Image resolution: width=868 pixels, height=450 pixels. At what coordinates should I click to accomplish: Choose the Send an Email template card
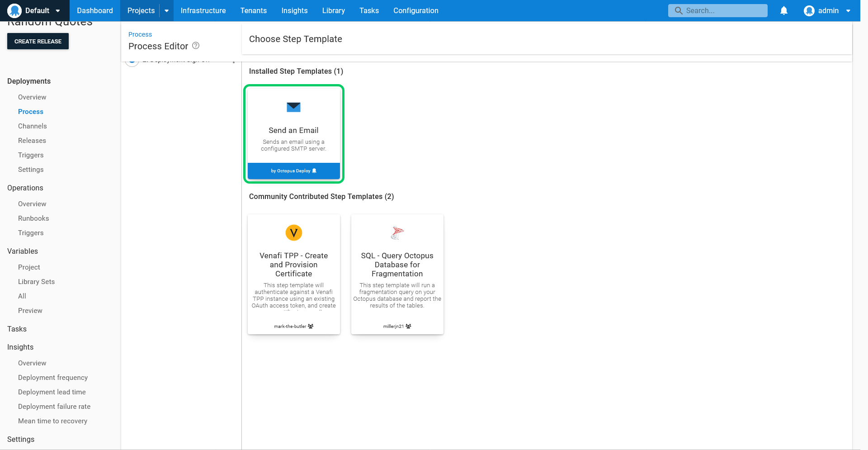(x=294, y=134)
